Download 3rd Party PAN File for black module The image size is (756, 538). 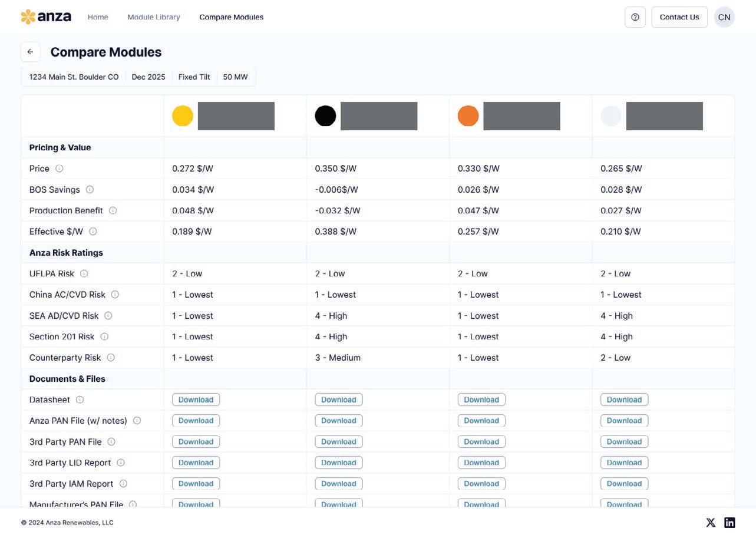pyautogui.click(x=339, y=442)
